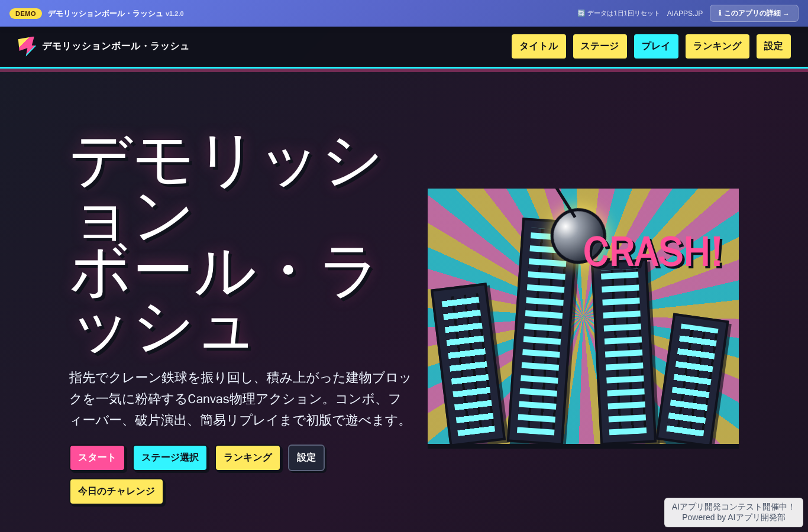The width and height of the screenshot is (808, 532).
Task: Click the データは1日1回リセット text
Action: pyautogui.click(x=623, y=13)
